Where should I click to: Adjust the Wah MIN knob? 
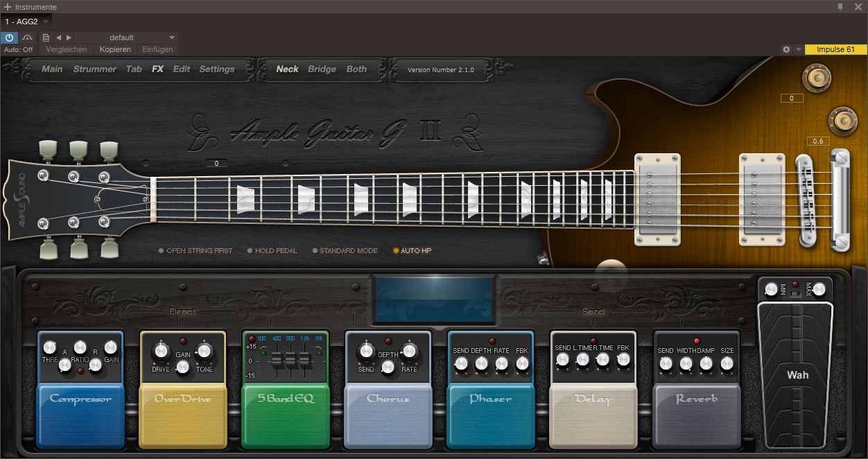point(772,289)
